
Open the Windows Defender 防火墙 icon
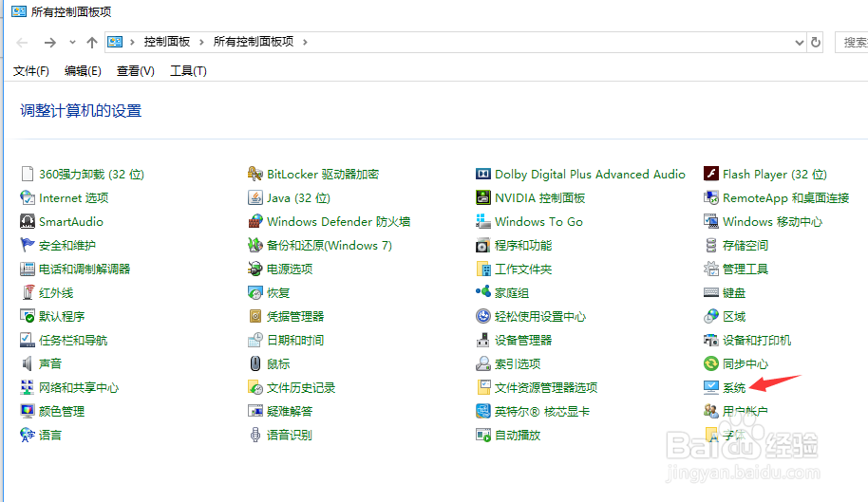(255, 222)
